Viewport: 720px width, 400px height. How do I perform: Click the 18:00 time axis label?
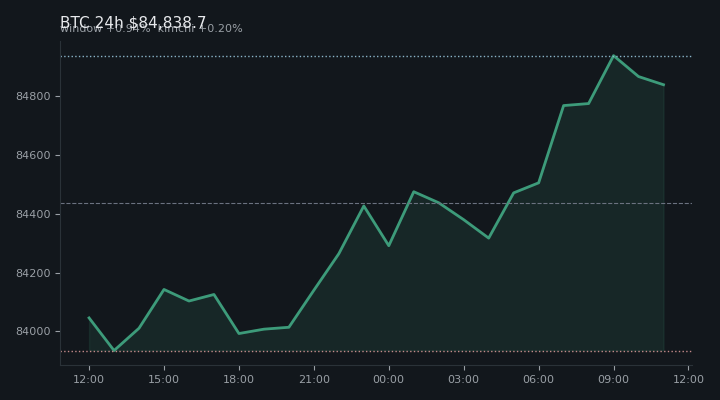239,379
